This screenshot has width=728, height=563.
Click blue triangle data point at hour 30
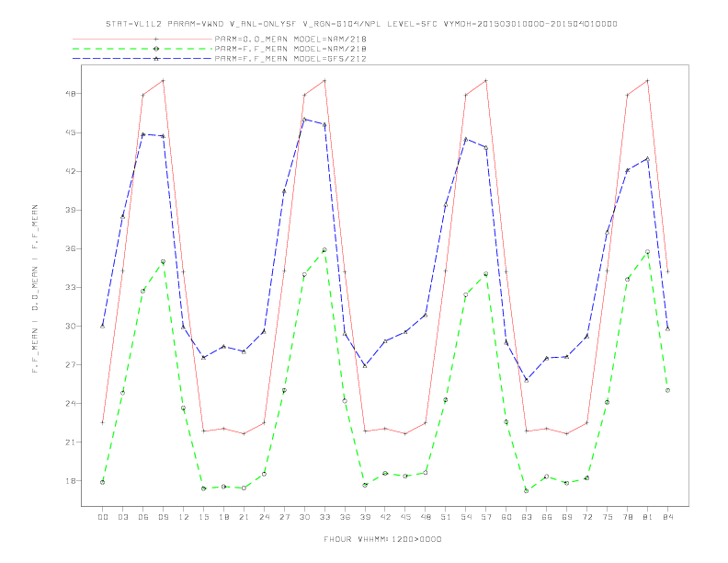click(x=304, y=120)
